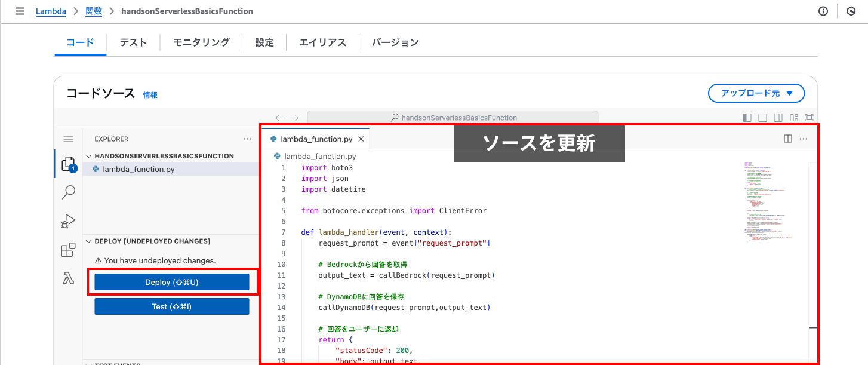Toggle primary sidebar layout icon

tap(747, 118)
